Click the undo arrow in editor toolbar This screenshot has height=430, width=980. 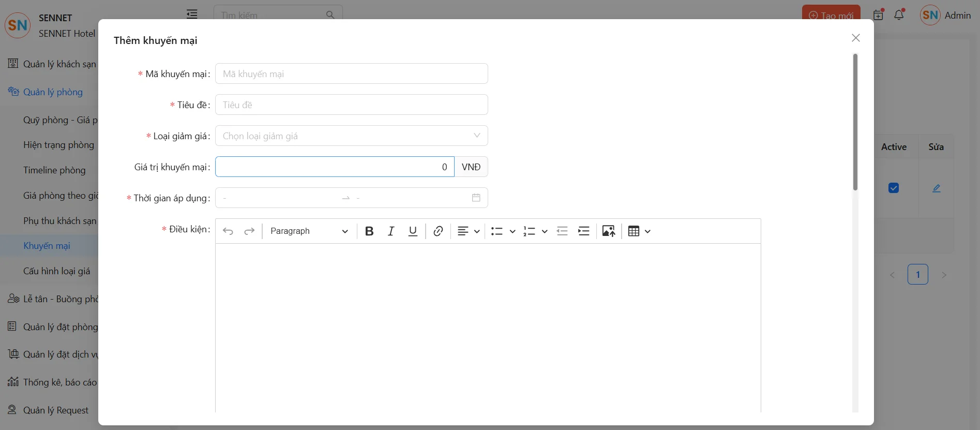pos(228,231)
